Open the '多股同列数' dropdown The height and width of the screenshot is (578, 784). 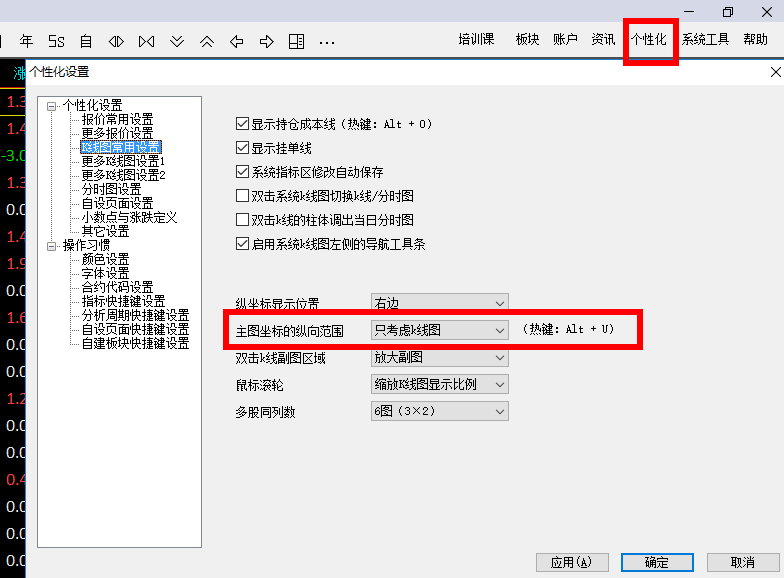[x=439, y=411]
